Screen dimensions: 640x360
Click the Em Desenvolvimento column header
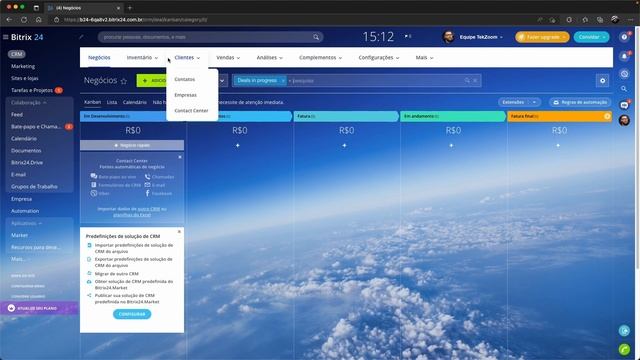coord(132,116)
